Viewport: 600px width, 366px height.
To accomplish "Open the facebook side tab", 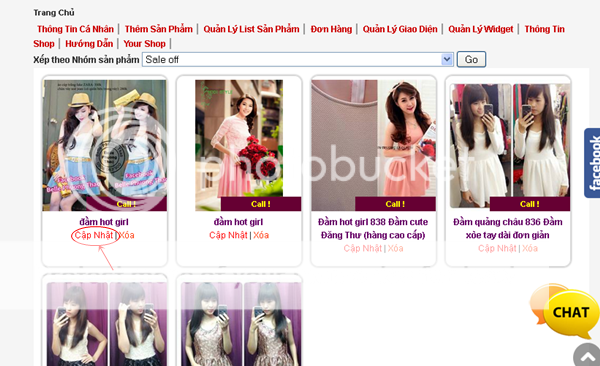I will click(592, 163).
